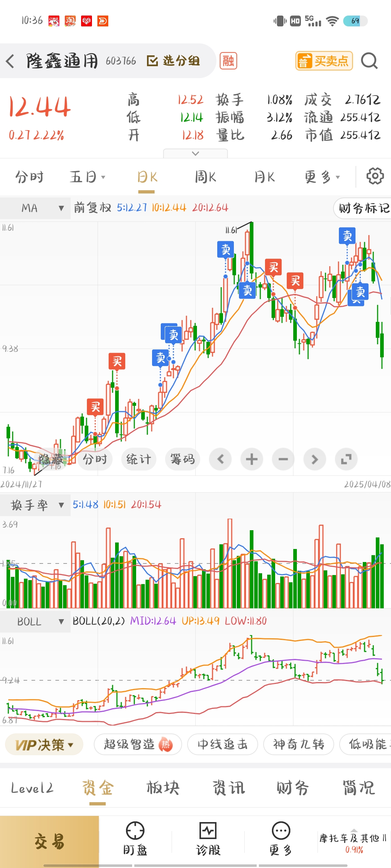Select the 中线追击 chip

[x=222, y=745]
